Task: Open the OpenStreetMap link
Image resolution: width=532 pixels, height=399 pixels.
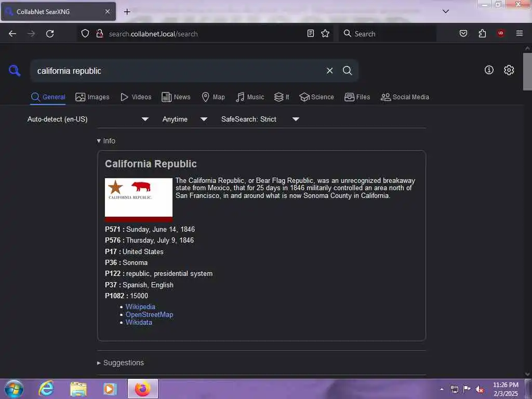Action: point(149,314)
